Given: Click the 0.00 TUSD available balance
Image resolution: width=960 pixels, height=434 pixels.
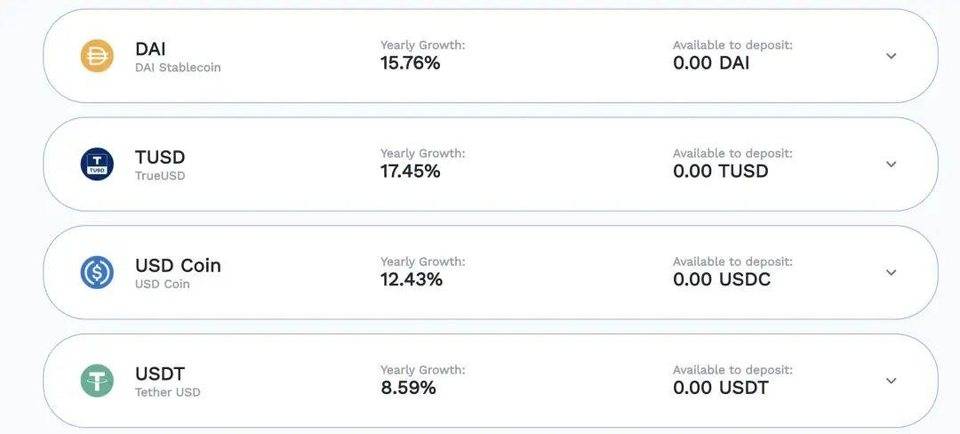Looking at the screenshot, I should (721, 171).
